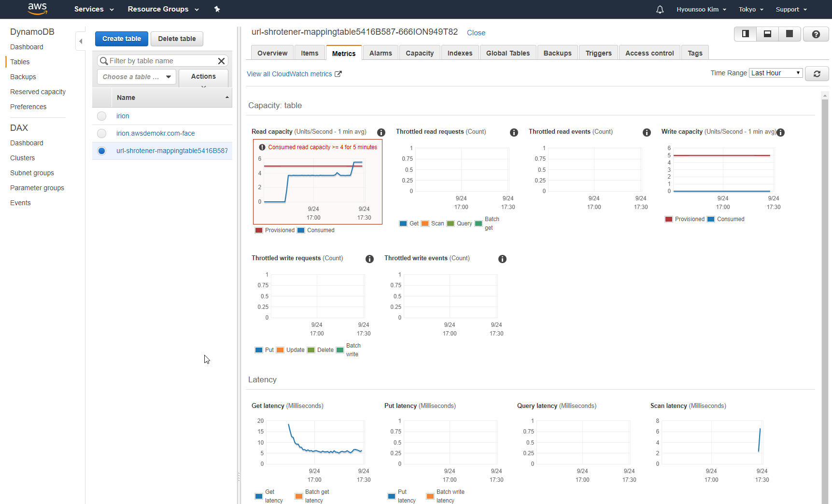The image size is (832, 504).
Task: Open the Tokyo region selector
Action: tap(751, 9)
